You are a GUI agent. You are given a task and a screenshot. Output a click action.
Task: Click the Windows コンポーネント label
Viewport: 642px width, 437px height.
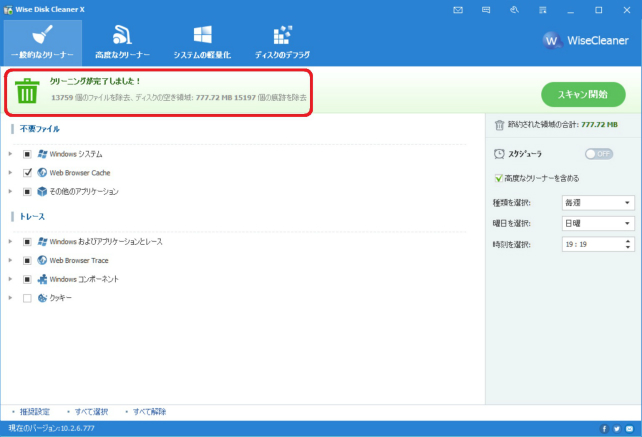coord(84,279)
